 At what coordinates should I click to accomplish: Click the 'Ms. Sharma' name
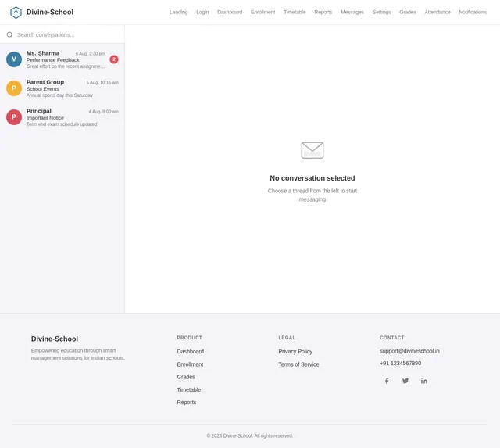pyautogui.click(x=43, y=53)
